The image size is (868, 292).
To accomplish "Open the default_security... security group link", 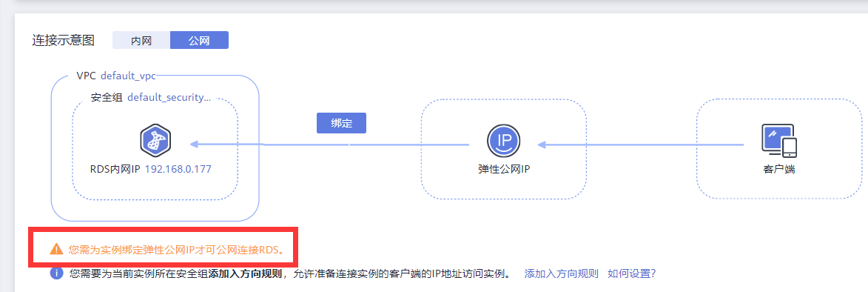I will coord(169,98).
